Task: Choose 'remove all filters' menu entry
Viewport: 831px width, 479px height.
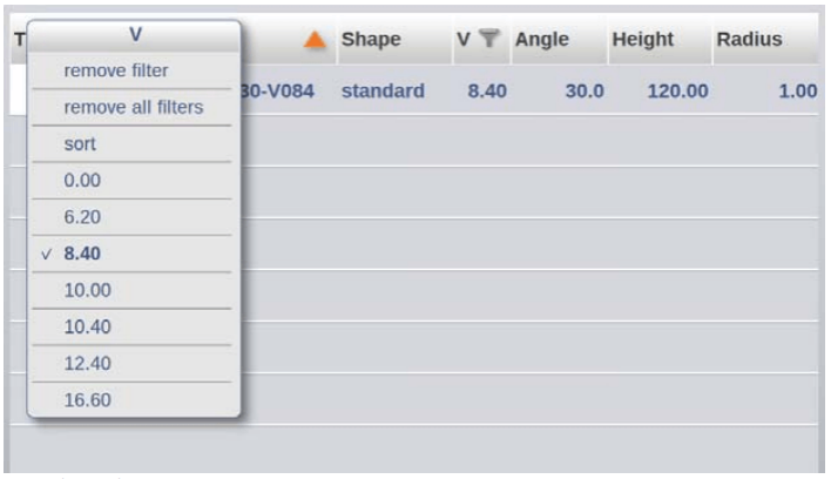Action: pyautogui.click(x=133, y=107)
